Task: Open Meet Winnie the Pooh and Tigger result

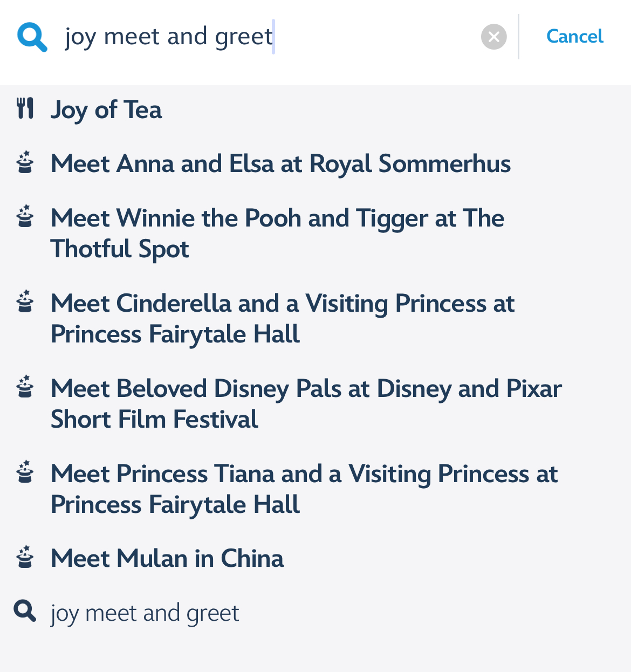Action: point(277,233)
